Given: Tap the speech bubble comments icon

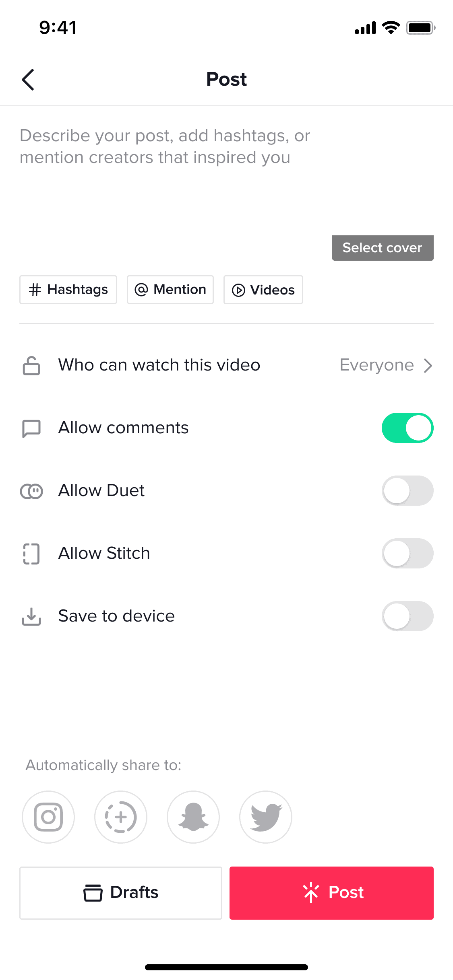Looking at the screenshot, I should (31, 428).
